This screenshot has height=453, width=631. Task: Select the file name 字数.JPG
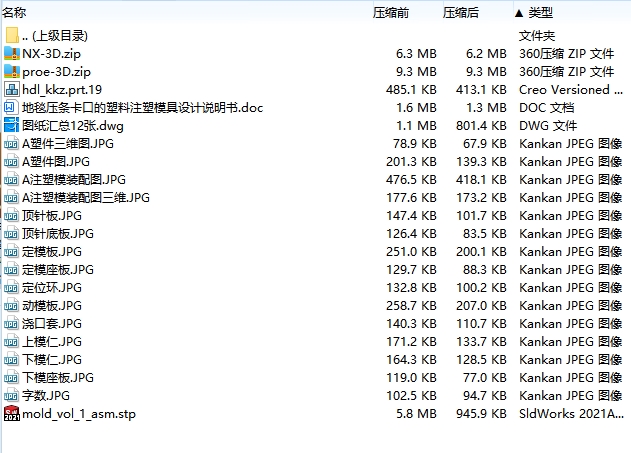tap(45, 396)
